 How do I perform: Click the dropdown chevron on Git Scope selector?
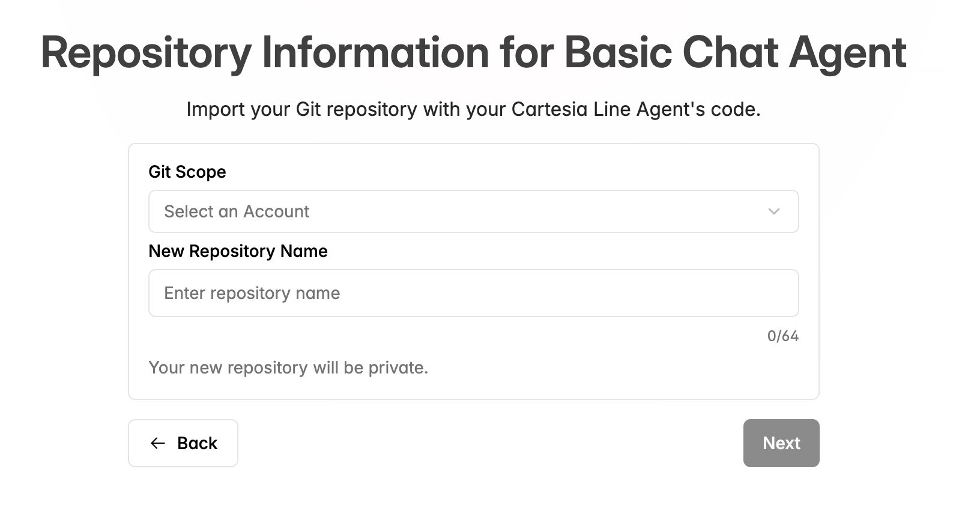pyautogui.click(x=774, y=211)
